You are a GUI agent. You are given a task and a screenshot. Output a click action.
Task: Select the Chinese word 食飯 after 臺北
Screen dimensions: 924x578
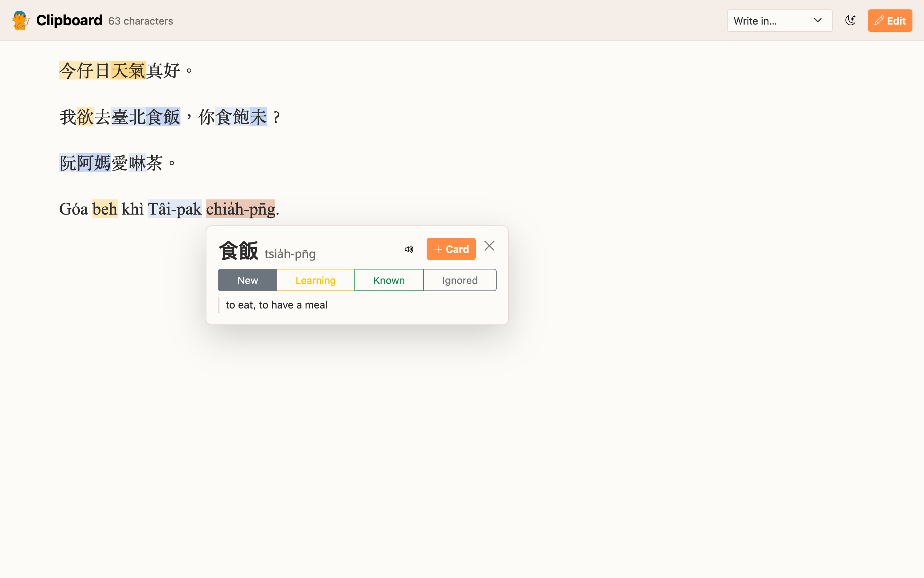click(163, 117)
